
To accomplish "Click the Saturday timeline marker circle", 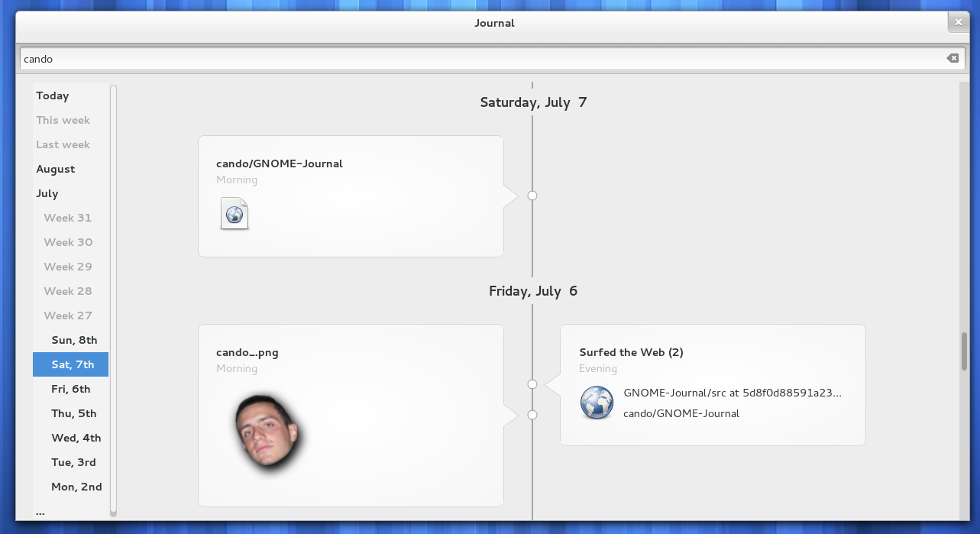I will [532, 196].
